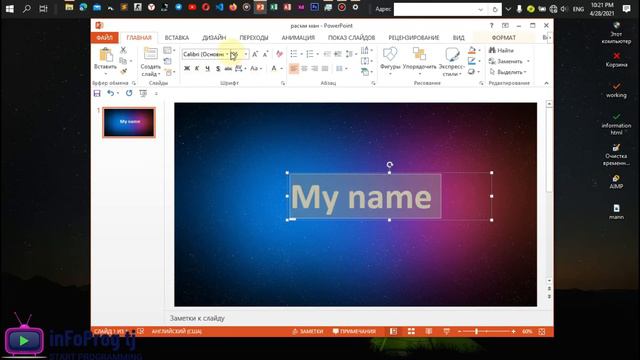Image resolution: width=640 pixels, height=360 pixels.
Task: Collapse the ribbon with the arrow button
Action: 547,83
